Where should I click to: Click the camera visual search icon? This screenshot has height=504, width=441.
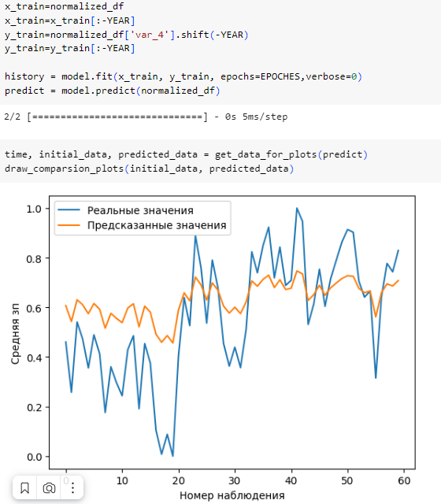49,488
